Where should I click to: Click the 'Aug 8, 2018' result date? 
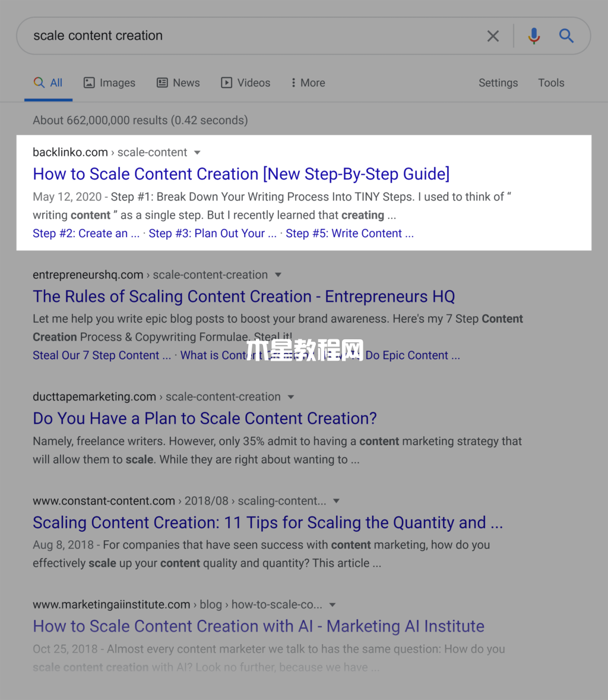pos(64,545)
